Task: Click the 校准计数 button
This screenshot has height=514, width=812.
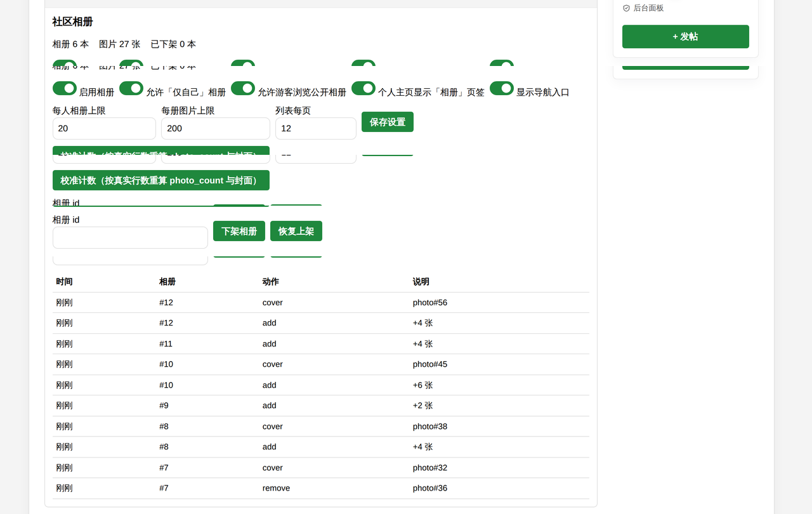Action: tap(161, 180)
